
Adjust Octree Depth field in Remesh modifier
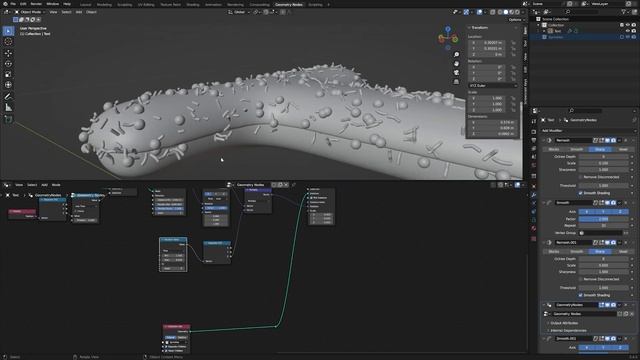(603, 156)
